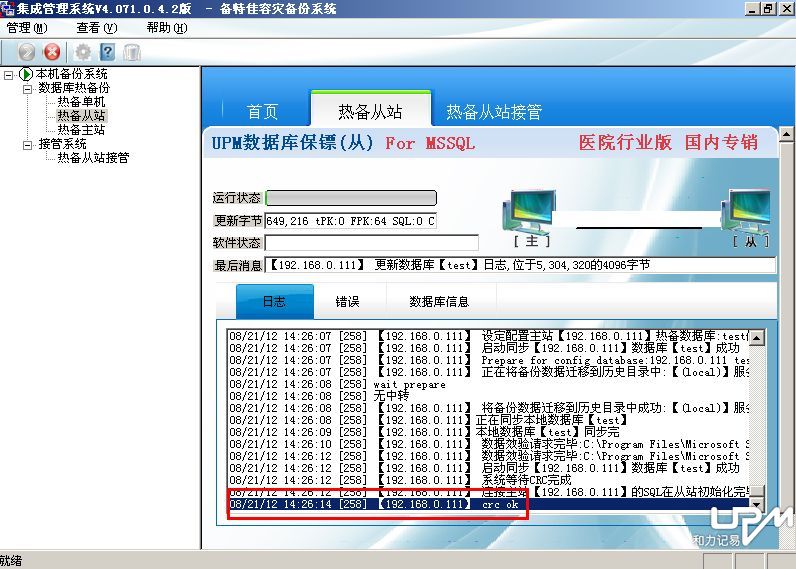
Task: Click the red stop toolbar icon
Action: [52, 52]
